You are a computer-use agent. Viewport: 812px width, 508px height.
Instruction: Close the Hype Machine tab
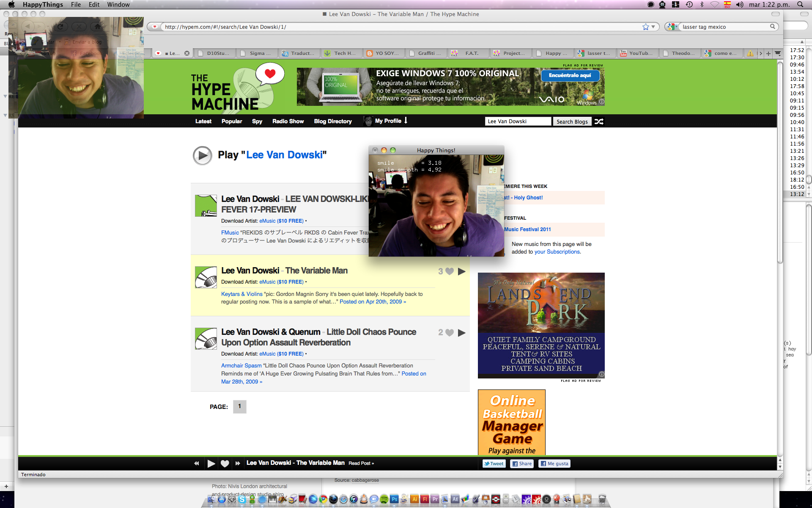pos(187,53)
